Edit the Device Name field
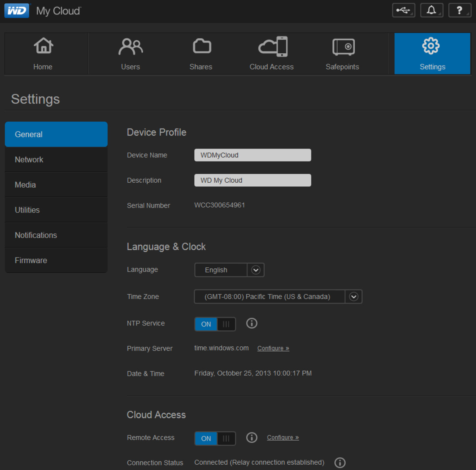The image size is (476, 470). click(x=252, y=155)
